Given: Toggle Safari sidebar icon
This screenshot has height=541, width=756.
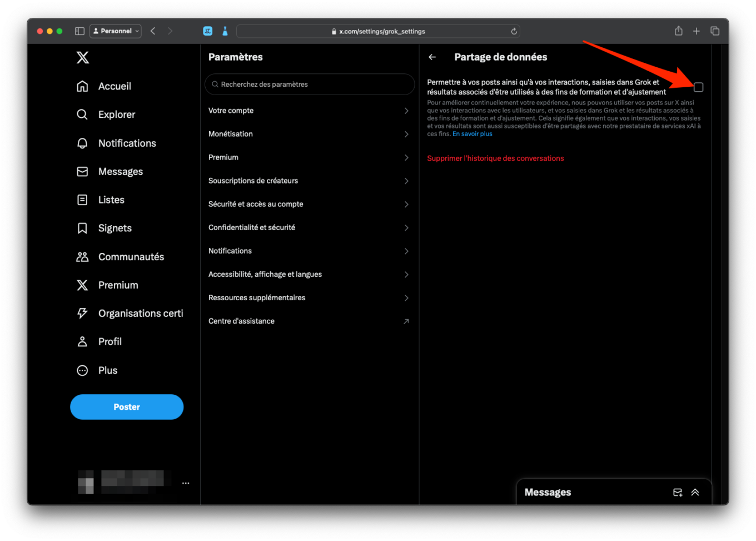Looking at the screenshot, I should [x=79, y=31].
